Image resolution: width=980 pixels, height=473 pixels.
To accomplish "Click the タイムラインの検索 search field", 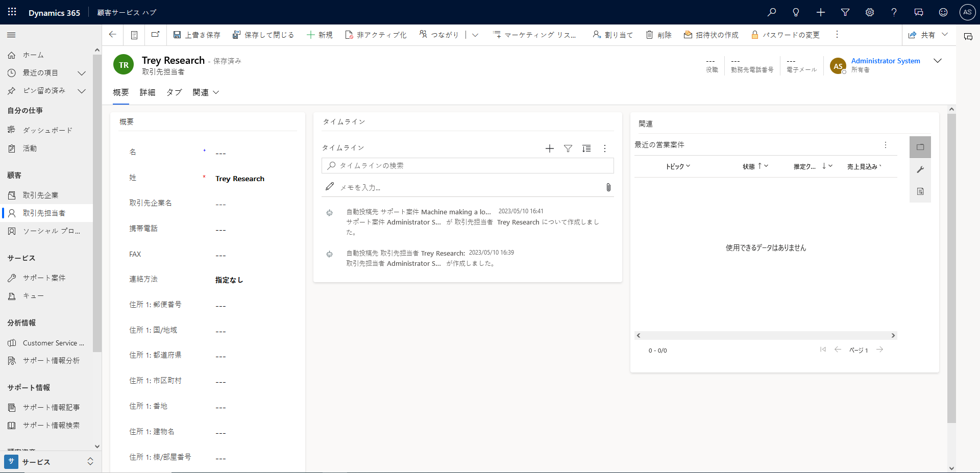I will (468, 165).
